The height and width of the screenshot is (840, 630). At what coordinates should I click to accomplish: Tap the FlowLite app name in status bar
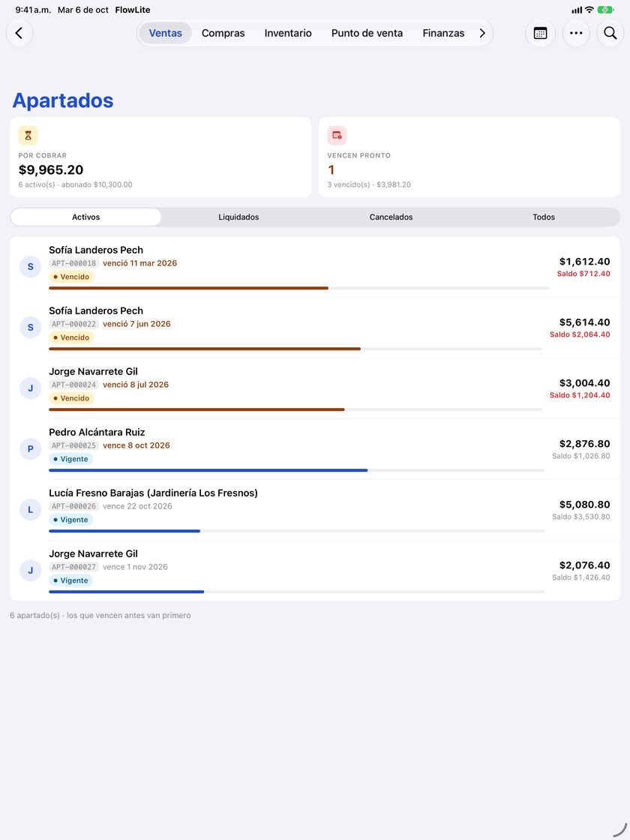tap(132, 10)
